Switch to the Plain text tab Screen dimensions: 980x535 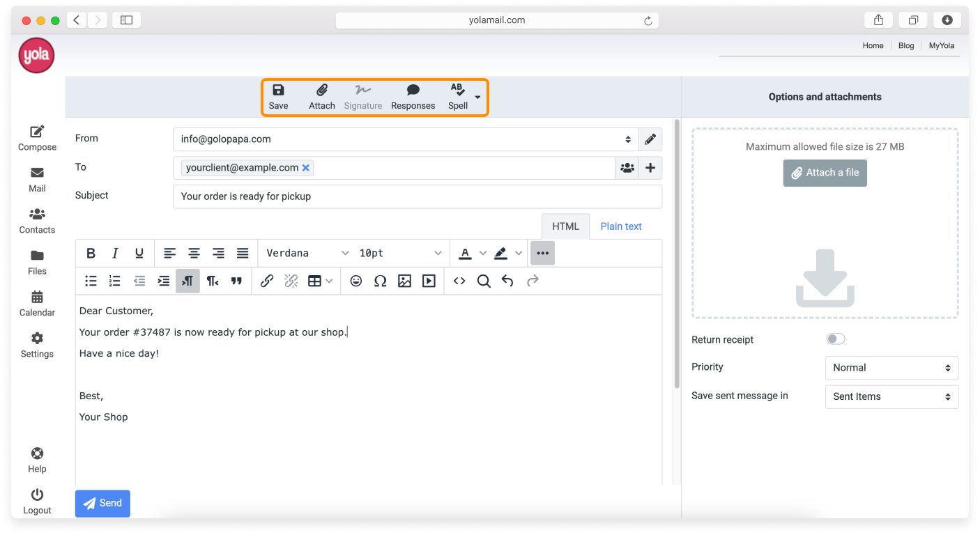[620, 226]
